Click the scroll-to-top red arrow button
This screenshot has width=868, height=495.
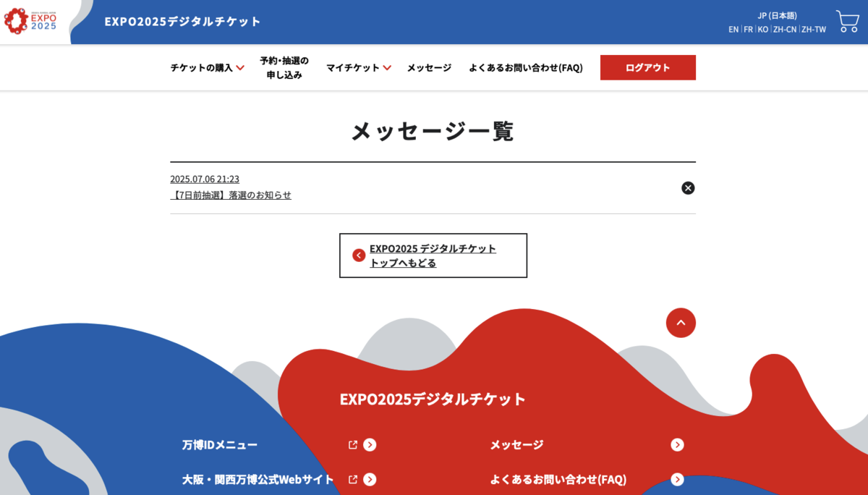681,323
